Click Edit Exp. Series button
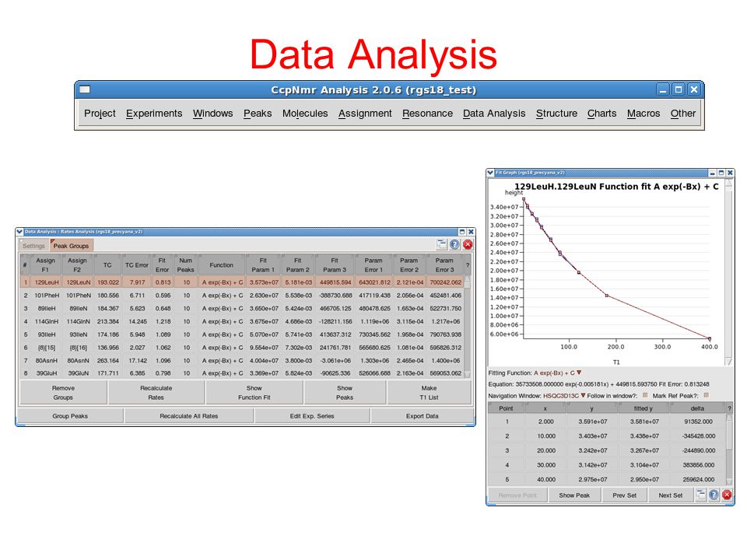This screenshot has width=747, height=560. click(x=312, y=415)
